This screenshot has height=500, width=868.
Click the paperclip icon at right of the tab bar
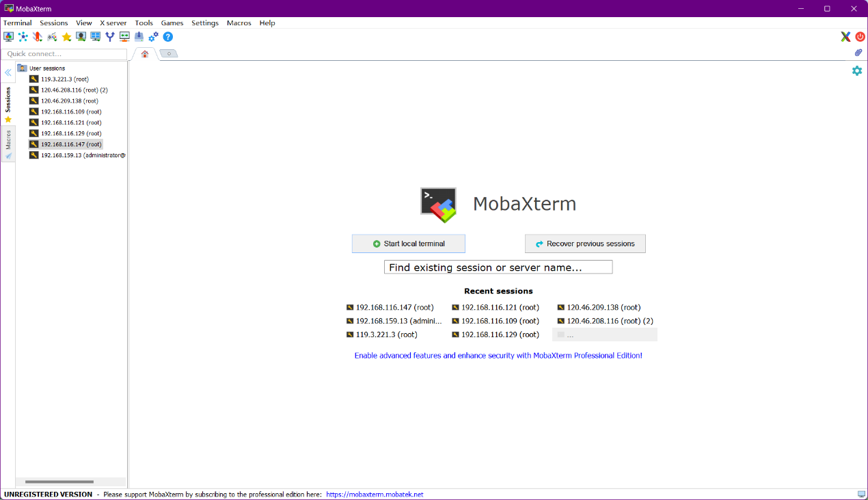[x=858, y=53]
